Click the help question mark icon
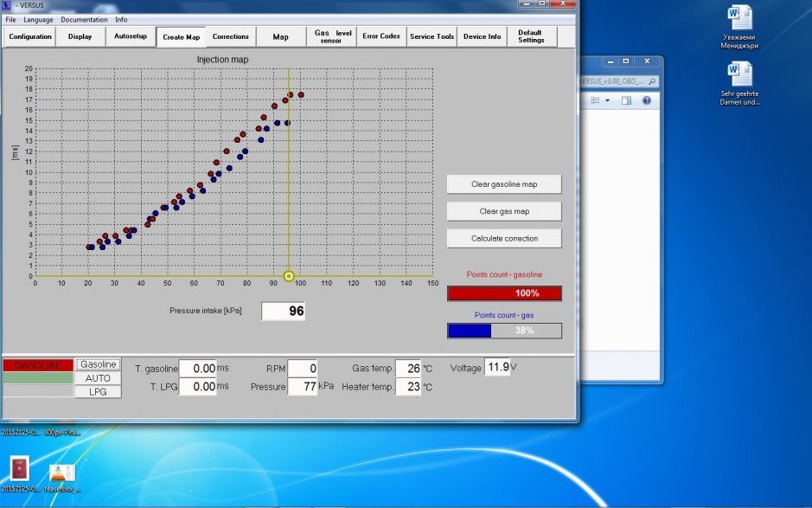The image size is (812, 508). point(645,100)
